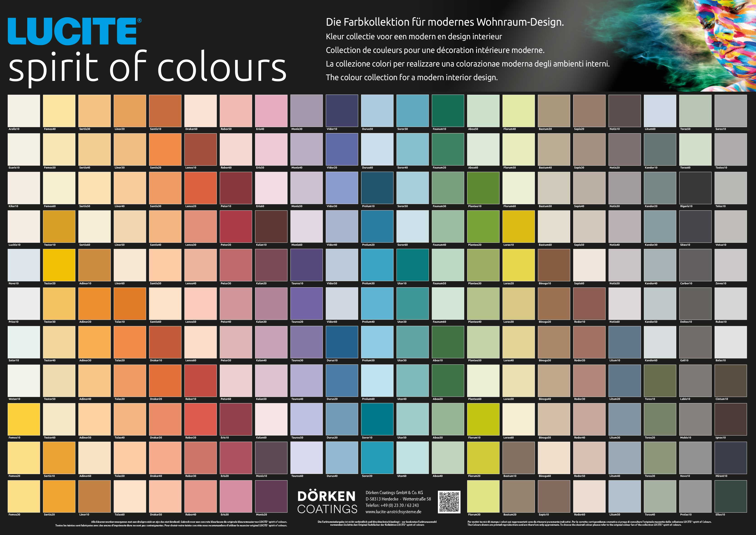Choose the Vidor10 dark navy swatch
756x535 pixels.
(x=342, y=111)
